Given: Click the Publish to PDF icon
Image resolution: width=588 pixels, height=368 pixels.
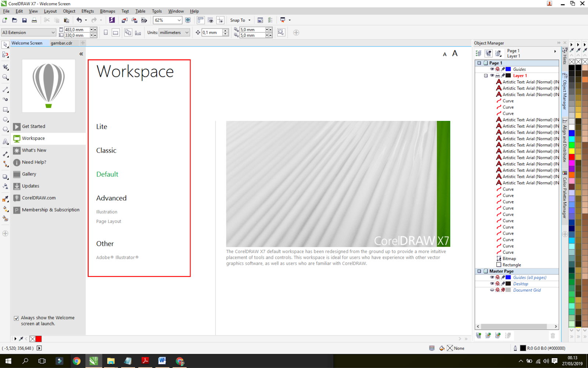Looking at the screenshot, I should click(x=144, y=20).
